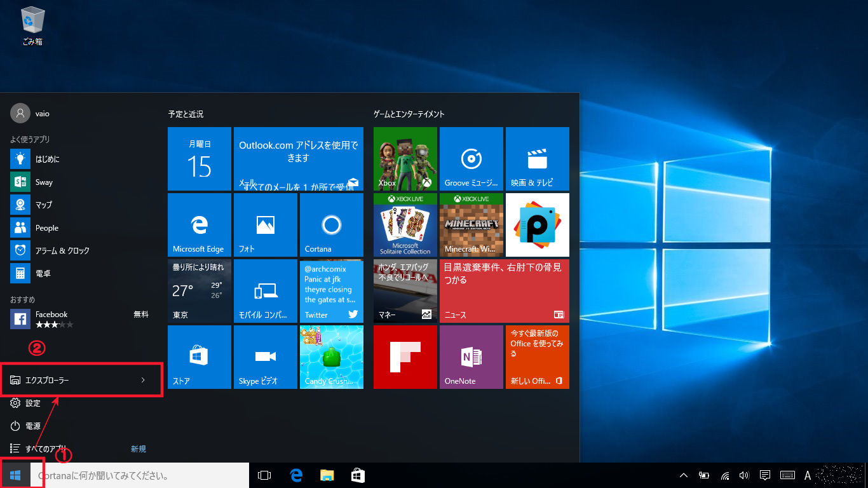Launch Microsoft Edge from the taskbar

(x=295, y=475)
